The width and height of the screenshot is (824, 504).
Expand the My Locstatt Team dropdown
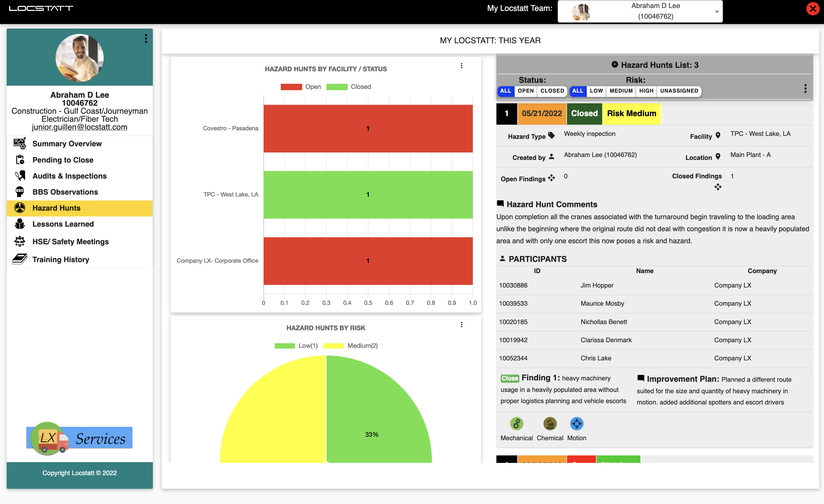tap(717, 11)
